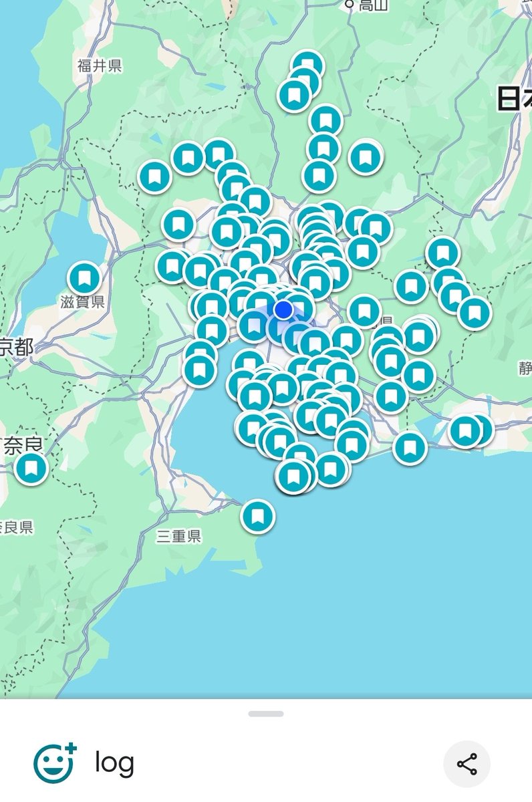Open the add emoji reaction icon

point(55,763)
